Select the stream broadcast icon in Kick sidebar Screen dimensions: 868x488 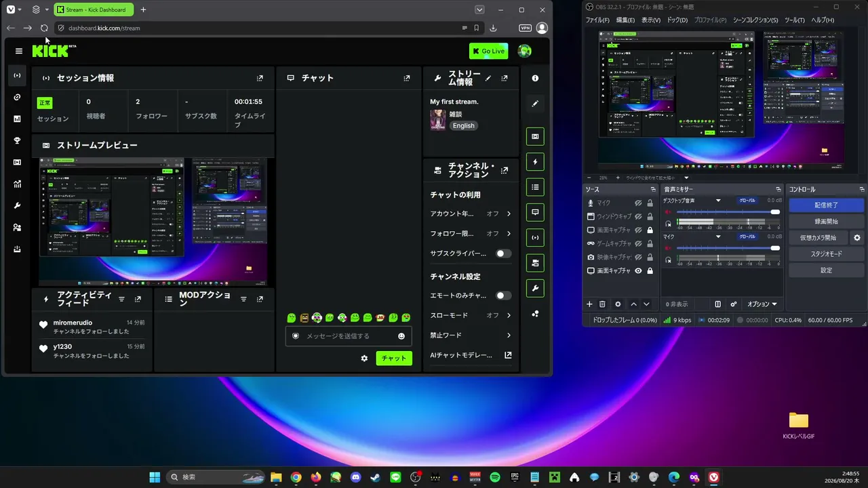17,75
